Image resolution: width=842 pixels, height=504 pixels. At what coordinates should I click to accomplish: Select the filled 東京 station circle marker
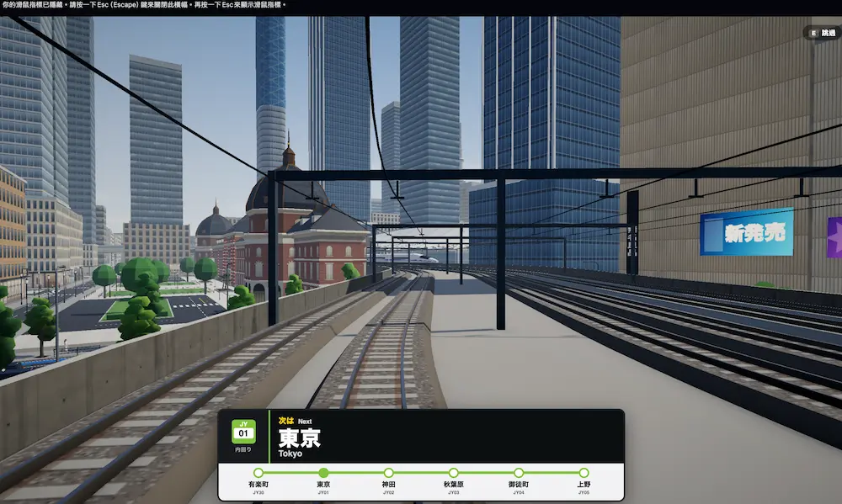(323, 473)
